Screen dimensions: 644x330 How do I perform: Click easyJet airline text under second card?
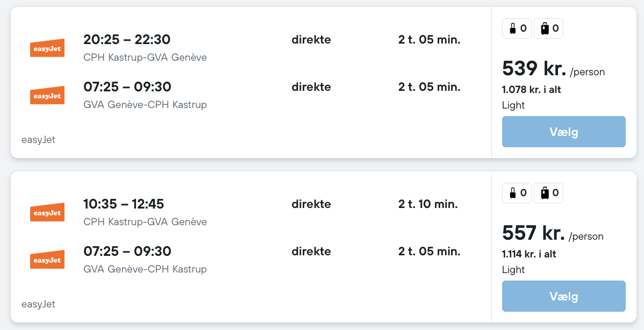click(x=38, y=304)
